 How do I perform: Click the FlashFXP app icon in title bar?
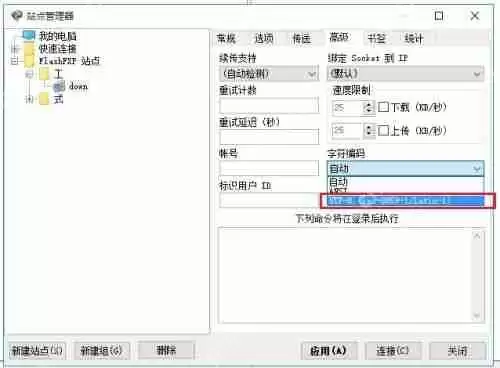pyautogui.click(x=17, y=16)
